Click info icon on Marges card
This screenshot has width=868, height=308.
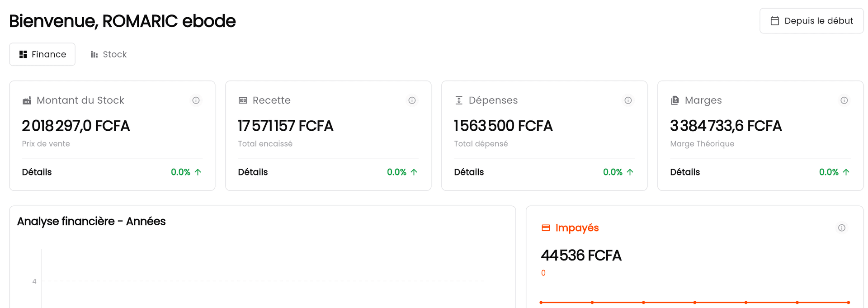(844, 100)
